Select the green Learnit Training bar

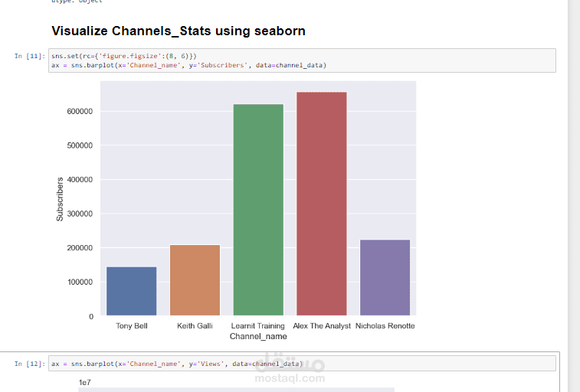258,210
